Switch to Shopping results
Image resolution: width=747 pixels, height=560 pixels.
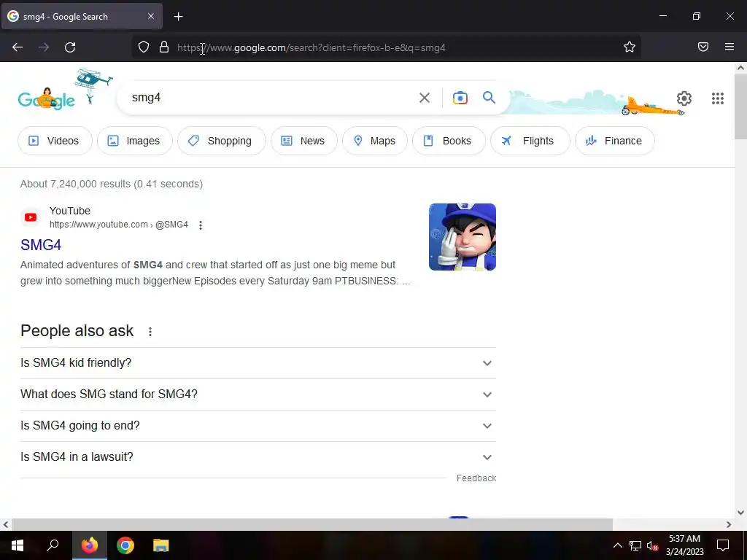click(222, 141)
